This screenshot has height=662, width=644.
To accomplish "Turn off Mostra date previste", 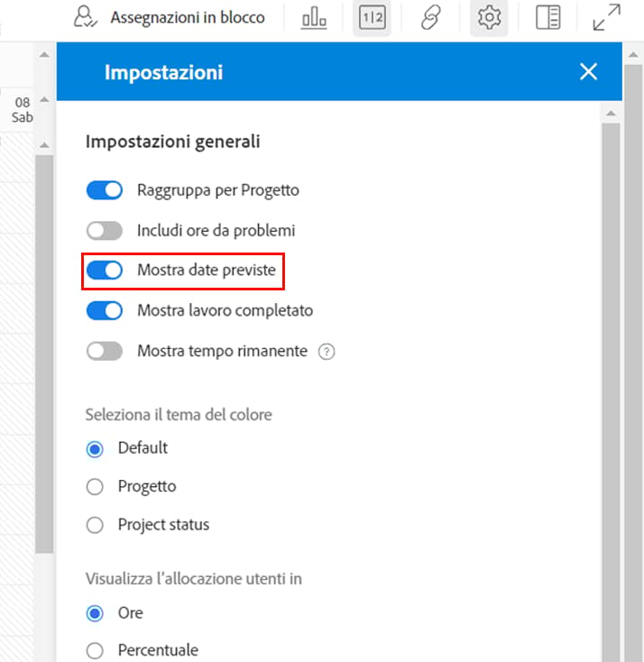I will (105, 271).
